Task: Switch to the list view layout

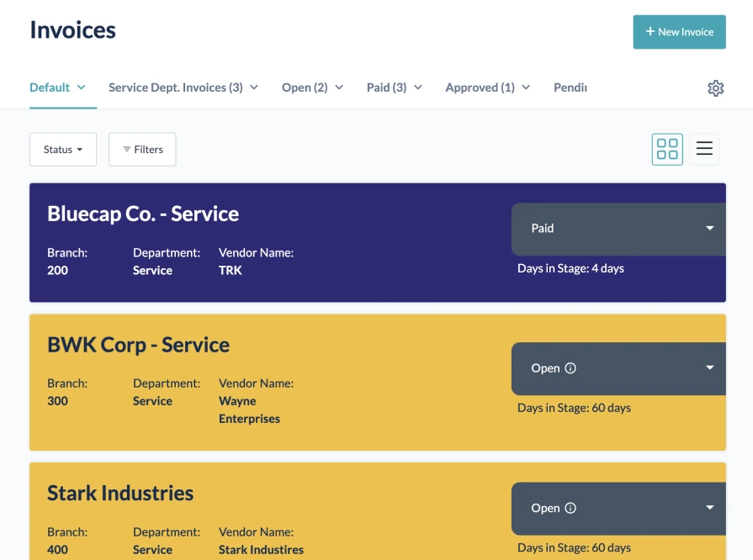Action: pos(704,149)
